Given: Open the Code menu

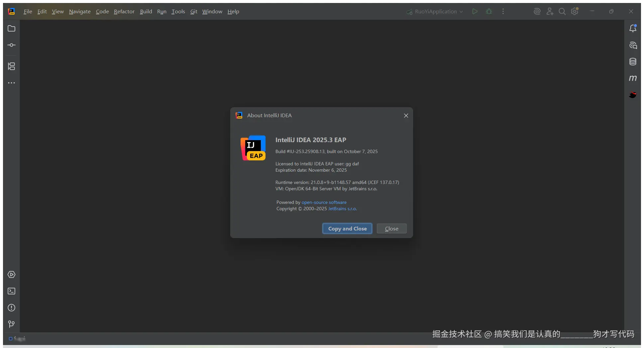Looking at the screenshot, I should tap(102, 12).
